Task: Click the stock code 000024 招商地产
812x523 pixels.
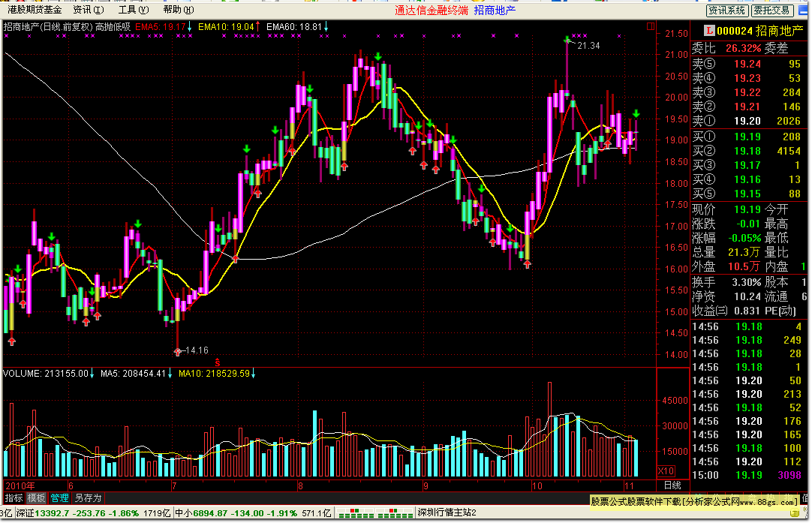Action: point(759,31)
